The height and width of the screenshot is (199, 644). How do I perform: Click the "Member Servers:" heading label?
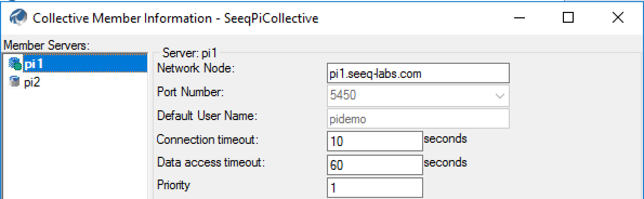coord(46,45)
